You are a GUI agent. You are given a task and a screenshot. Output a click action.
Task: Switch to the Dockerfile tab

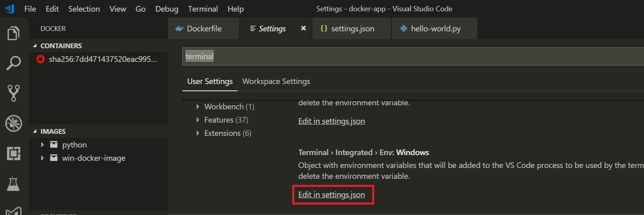pos(204,29)
